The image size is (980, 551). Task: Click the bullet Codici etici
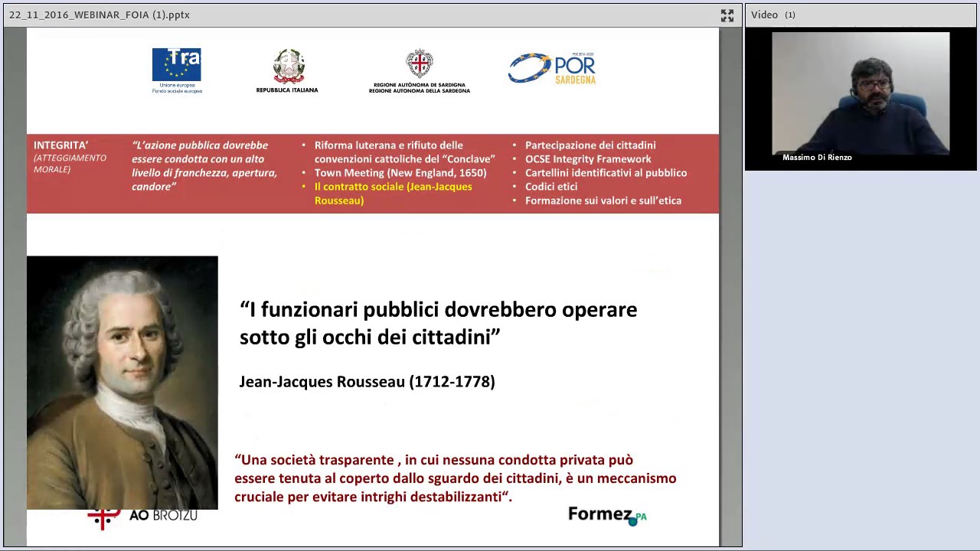coord(551,187)
